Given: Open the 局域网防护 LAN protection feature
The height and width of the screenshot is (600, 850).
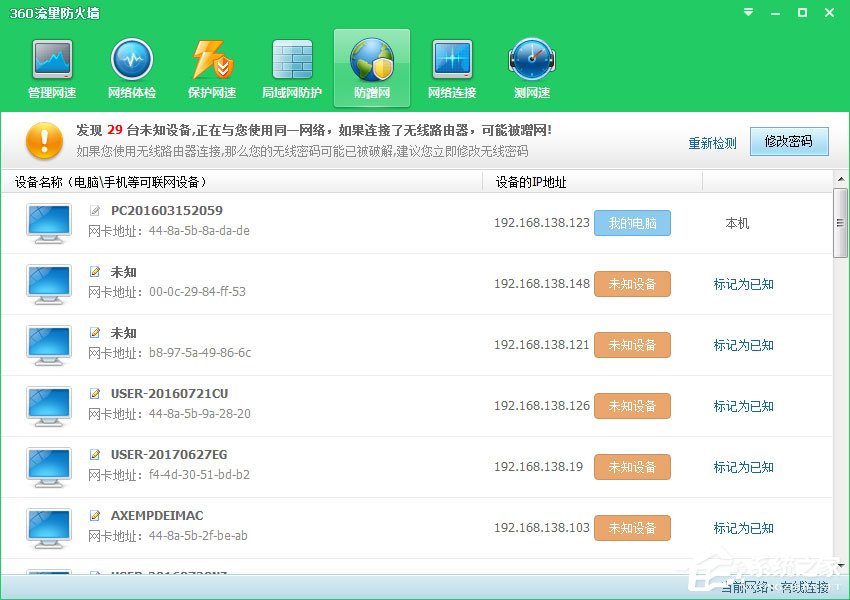Looking at the screenshot, I should click(291, 66).
